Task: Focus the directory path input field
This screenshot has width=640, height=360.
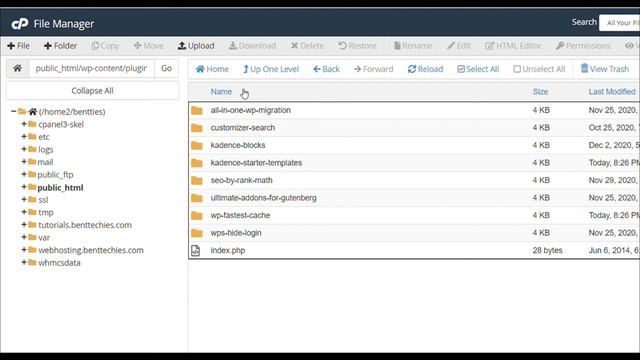Action: point(91,68)
